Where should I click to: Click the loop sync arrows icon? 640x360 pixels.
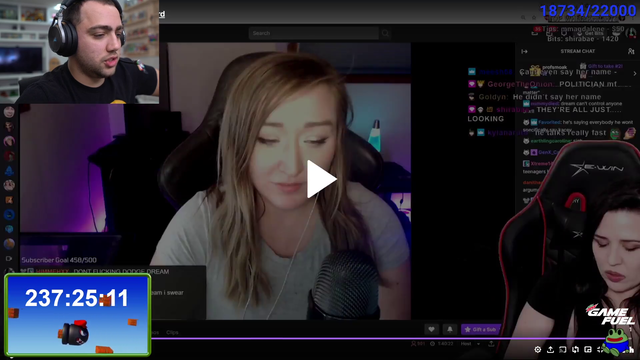coord(575,349)
